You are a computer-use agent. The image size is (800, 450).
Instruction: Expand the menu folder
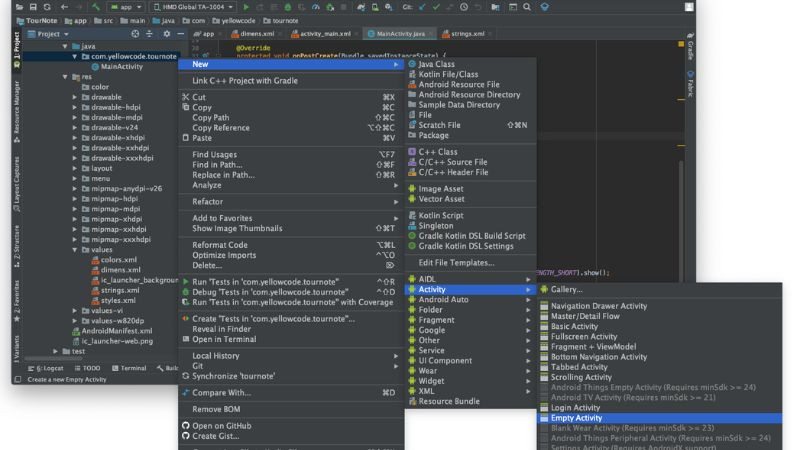click(x=75, y=178)
